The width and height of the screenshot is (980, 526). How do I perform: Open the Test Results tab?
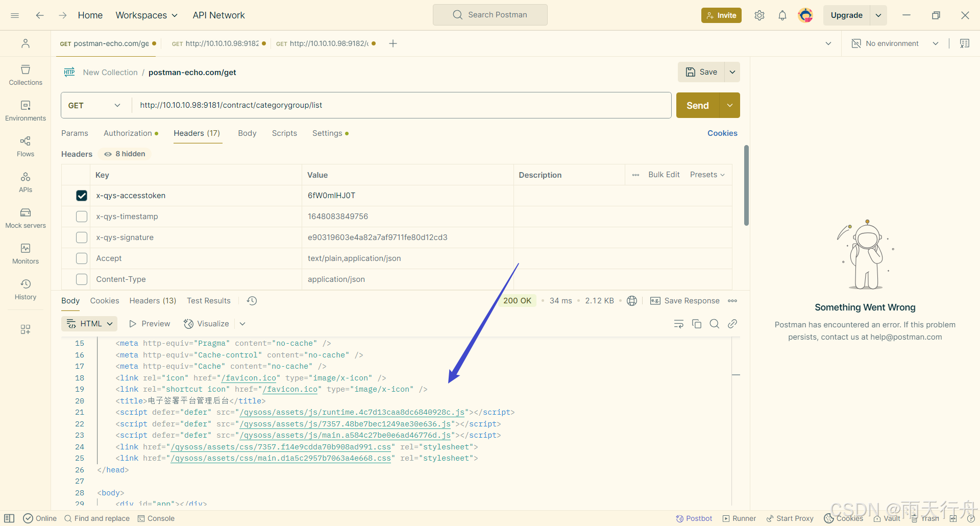[x=209, y=301]
